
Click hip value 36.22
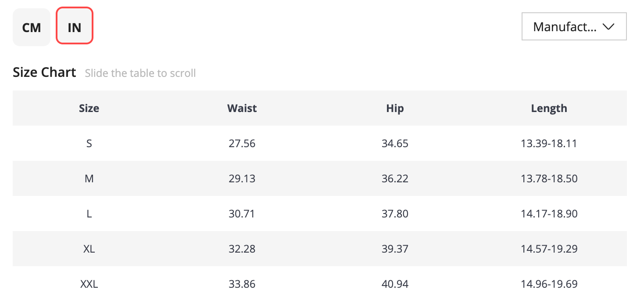[395, 178]
